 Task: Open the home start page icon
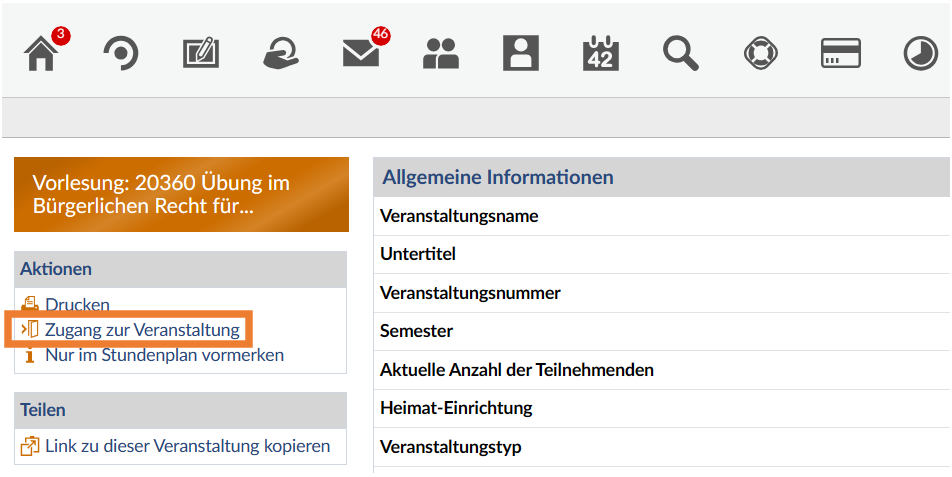click(41, 54)
